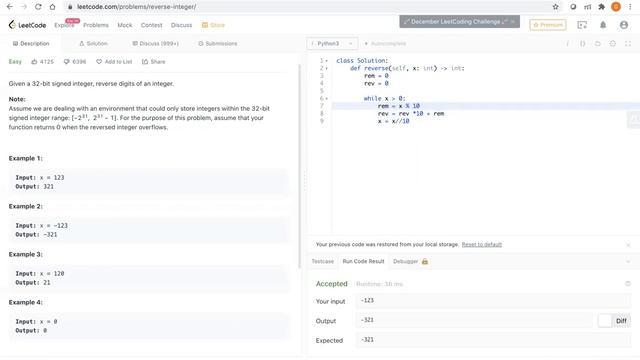Click Example 1 input text 'x = 123'
Viewport: 640px width, 360px height.
coord(52,178)
